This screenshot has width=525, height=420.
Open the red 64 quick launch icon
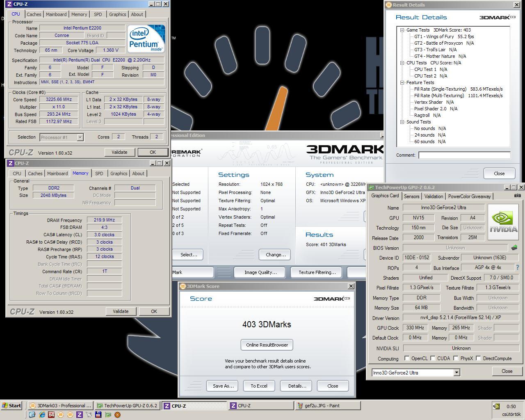51,415
